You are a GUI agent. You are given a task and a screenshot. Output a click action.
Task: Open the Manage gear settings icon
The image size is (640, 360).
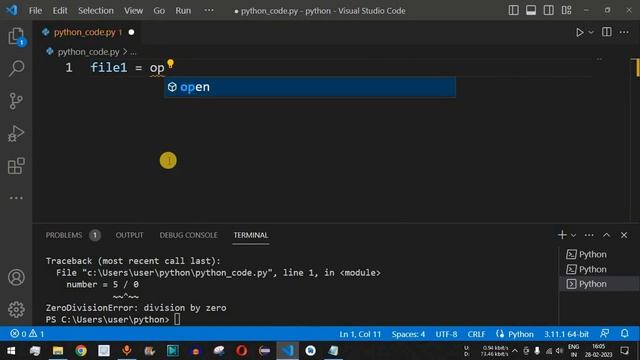tap(16, 309)
